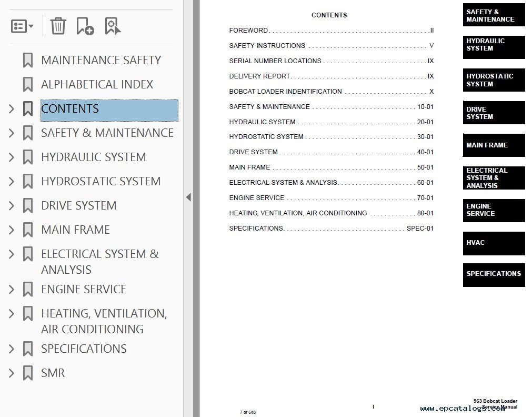Open the HYDROSTATIC SYSTEM bookmark
Viewport: 532px width, 417px height.
pyautogui.click(x=101, y=182)
